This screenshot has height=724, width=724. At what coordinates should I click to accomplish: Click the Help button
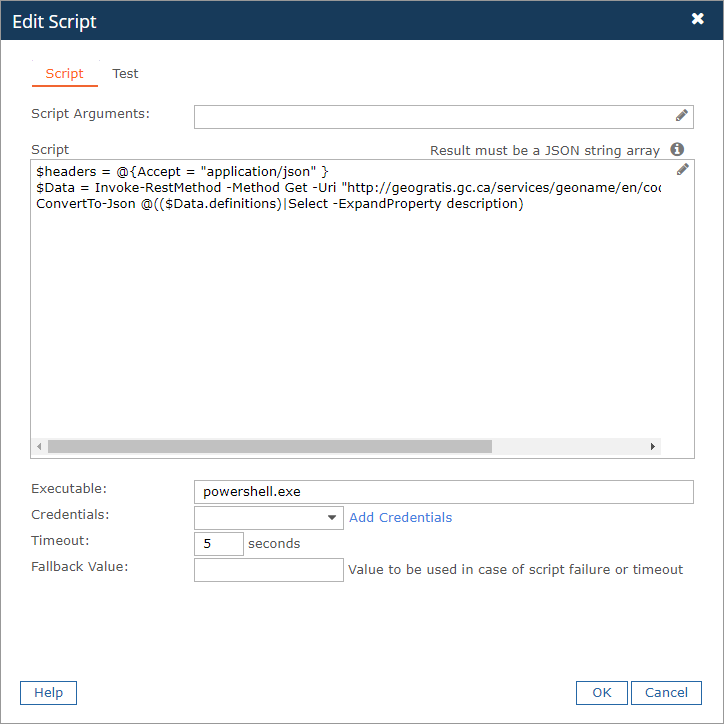tap(48, 693)
